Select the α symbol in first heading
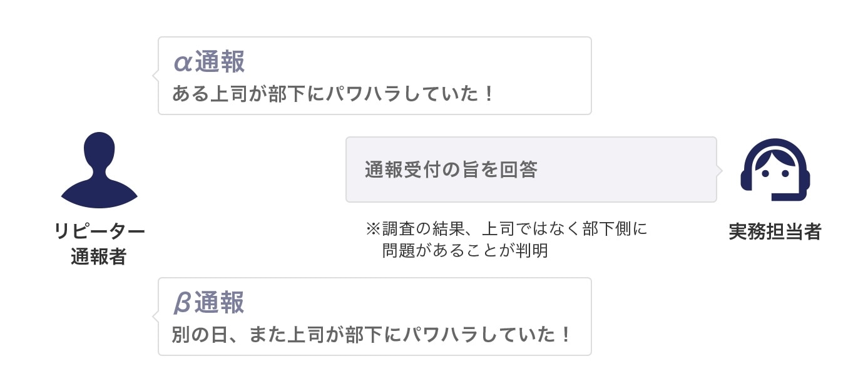Viewport: 868px width, 391px height. 182,63
